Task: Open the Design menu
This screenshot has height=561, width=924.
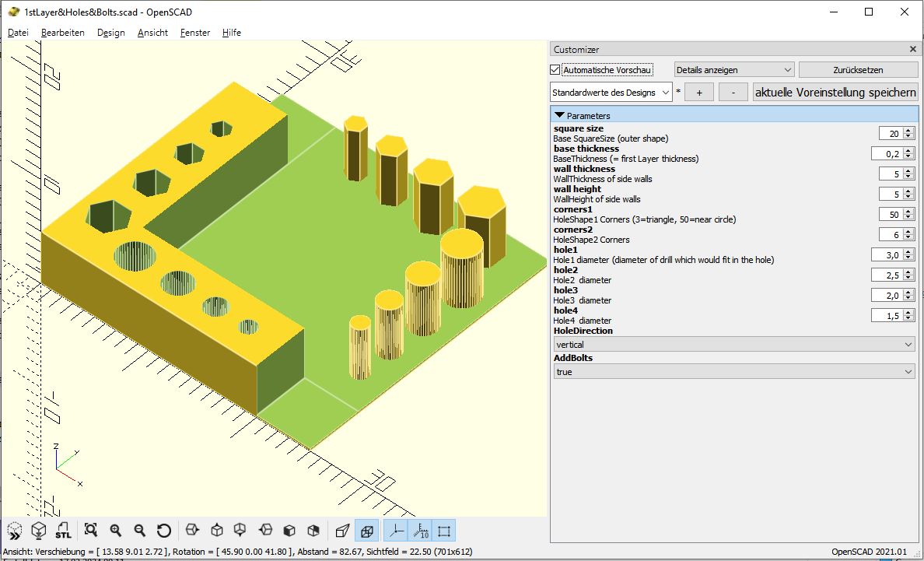Action: coord(110,33)
